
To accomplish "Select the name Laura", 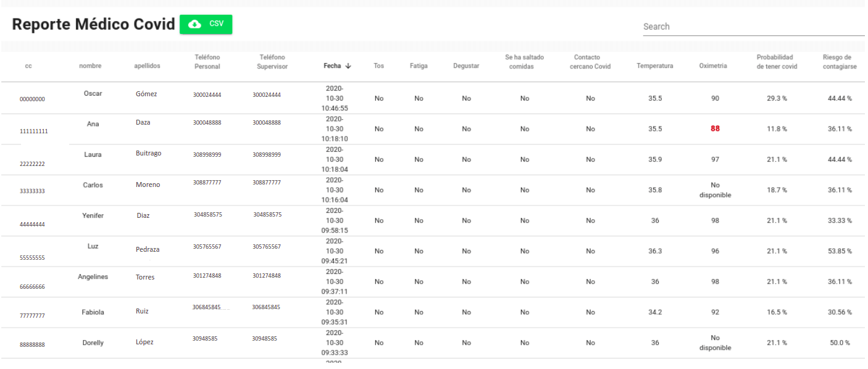I will coord(93,155).
